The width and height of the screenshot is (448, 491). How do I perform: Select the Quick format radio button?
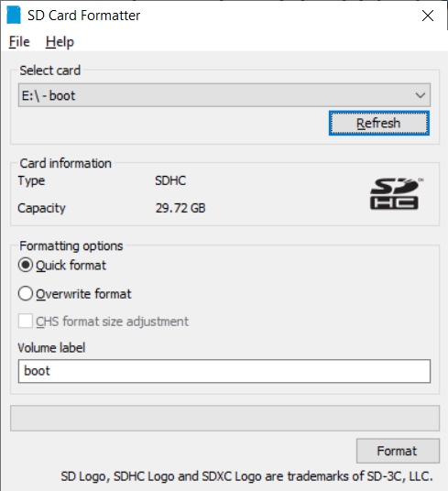[26, 266]
